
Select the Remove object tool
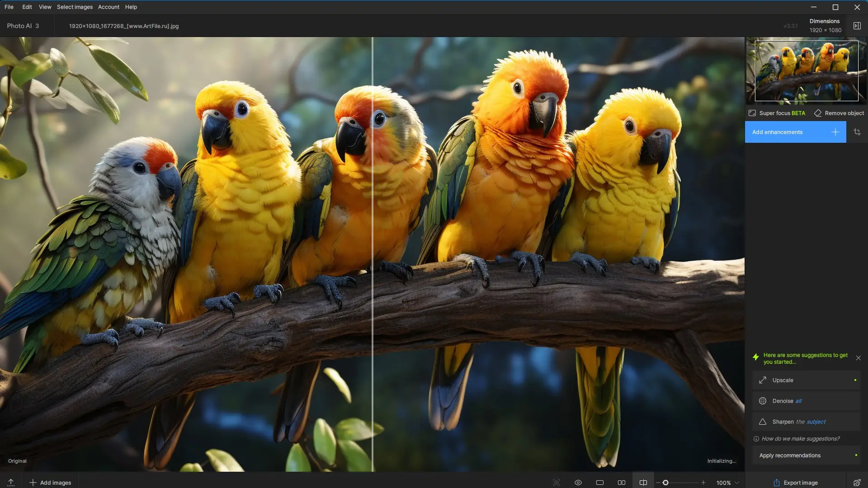(839, 113)
